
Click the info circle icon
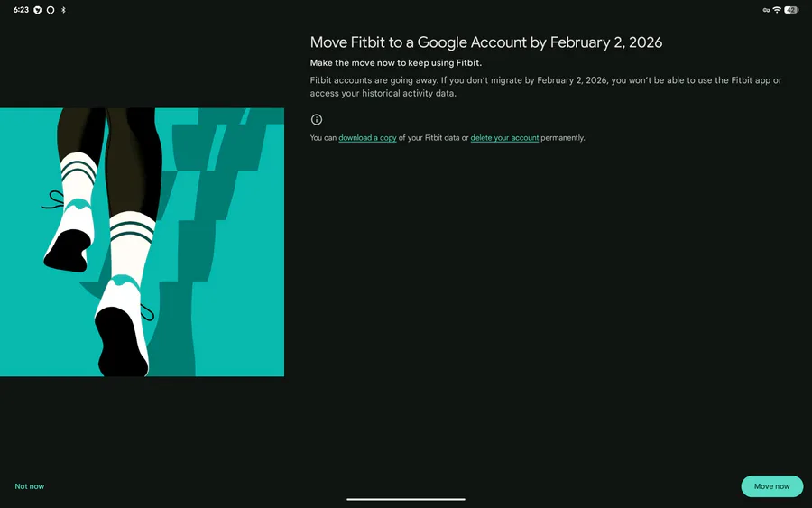(x=317, y=119)
